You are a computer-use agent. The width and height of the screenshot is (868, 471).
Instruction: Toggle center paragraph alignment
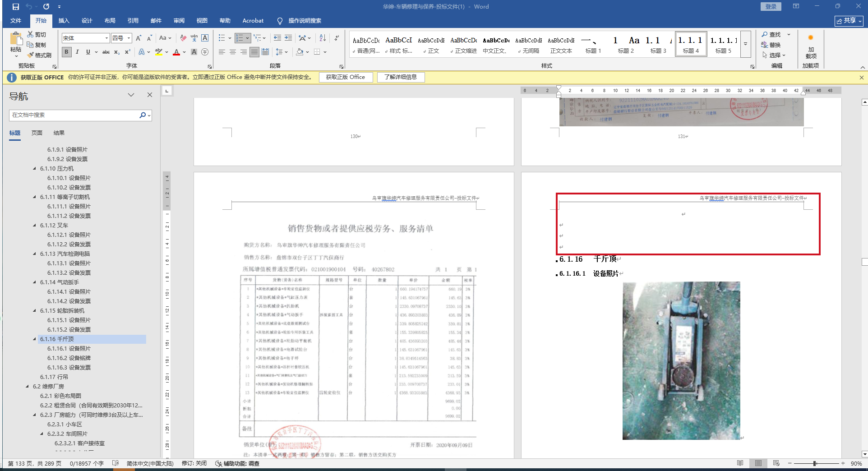[x=233, y=52]
